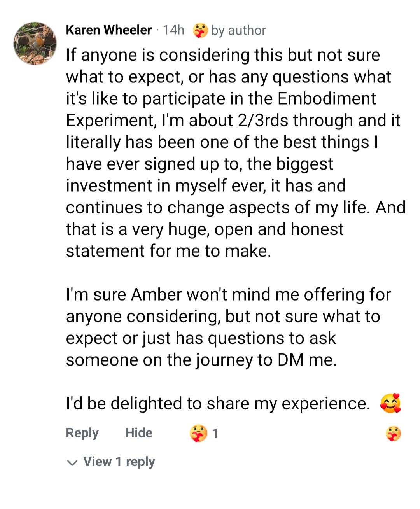This screenshot has height=509, width=420.
Task: Hide this comment
Action: [x=139, y=433]
